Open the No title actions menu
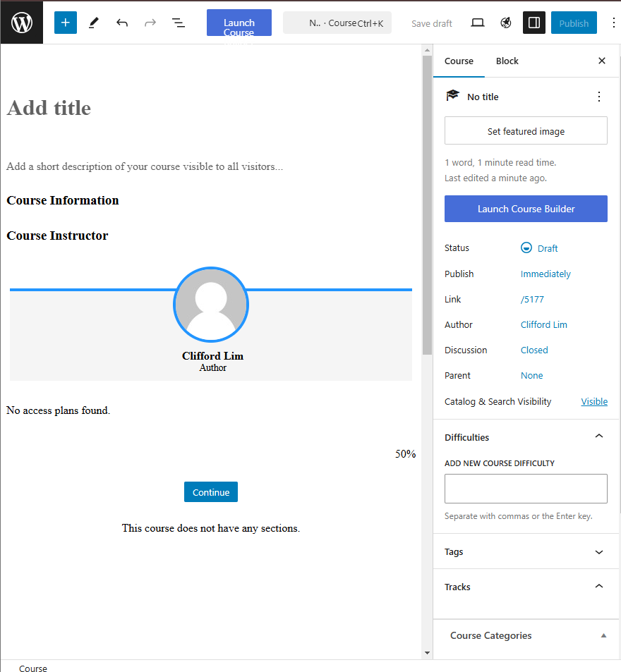Screen dimensions: 621x672 599,97
